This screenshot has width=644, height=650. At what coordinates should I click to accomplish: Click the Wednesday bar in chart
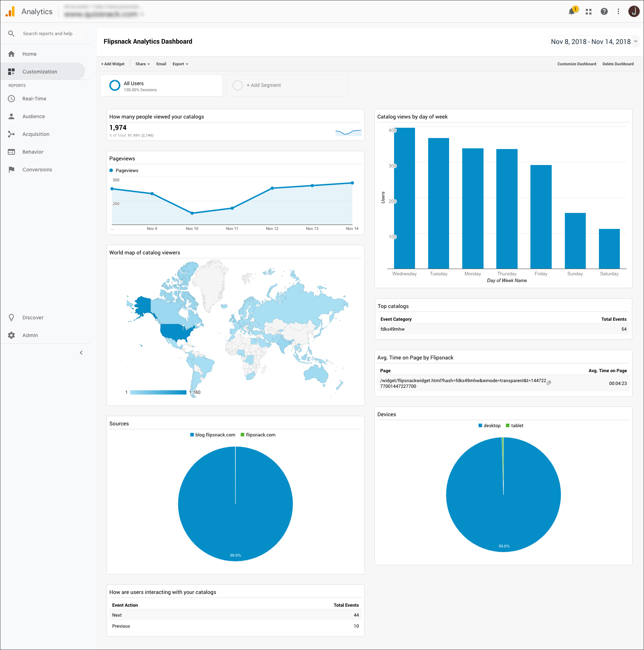point(404,198)
